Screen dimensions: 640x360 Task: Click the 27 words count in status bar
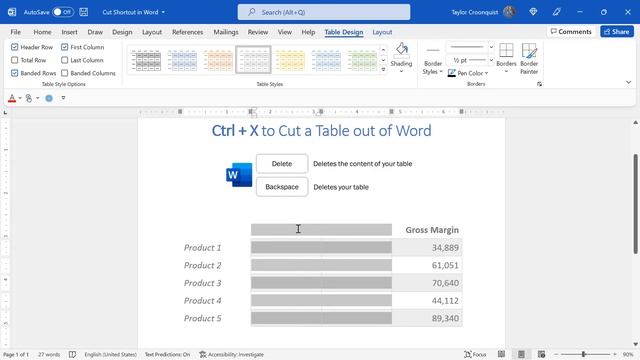(x=49, y=354)
